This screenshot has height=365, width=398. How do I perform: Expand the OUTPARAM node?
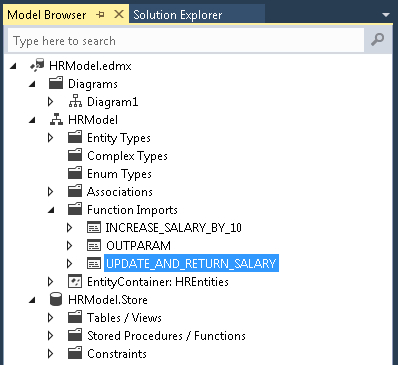coord(70,246)
